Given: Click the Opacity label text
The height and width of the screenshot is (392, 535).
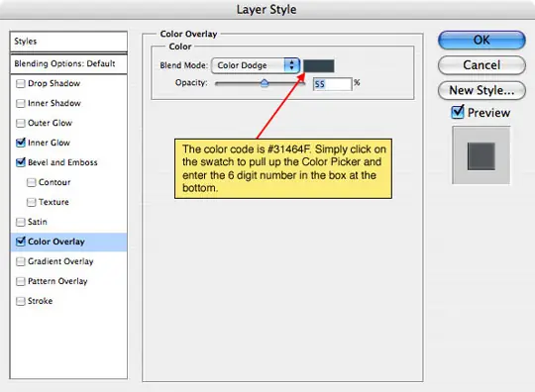Looking at the screenshot, I should coord(191,83).
